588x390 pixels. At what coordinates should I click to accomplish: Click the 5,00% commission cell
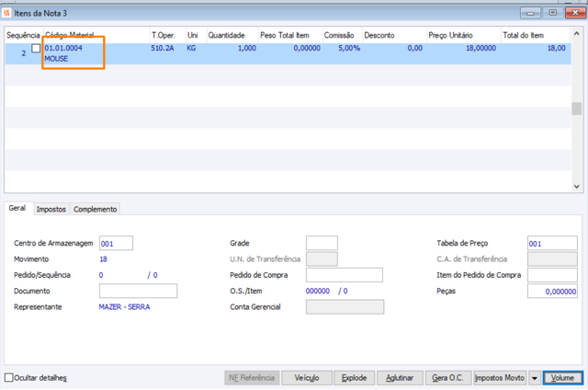[349, 48]
